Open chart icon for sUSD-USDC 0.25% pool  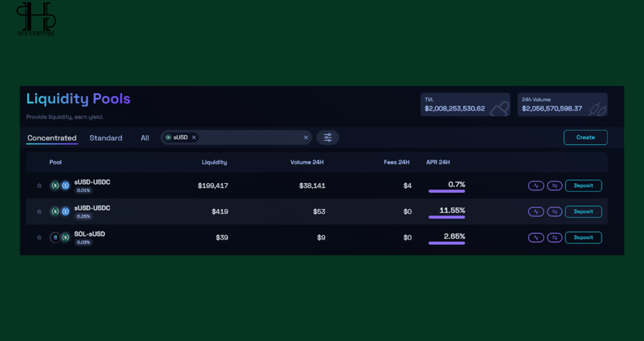[x=536, y=211]
